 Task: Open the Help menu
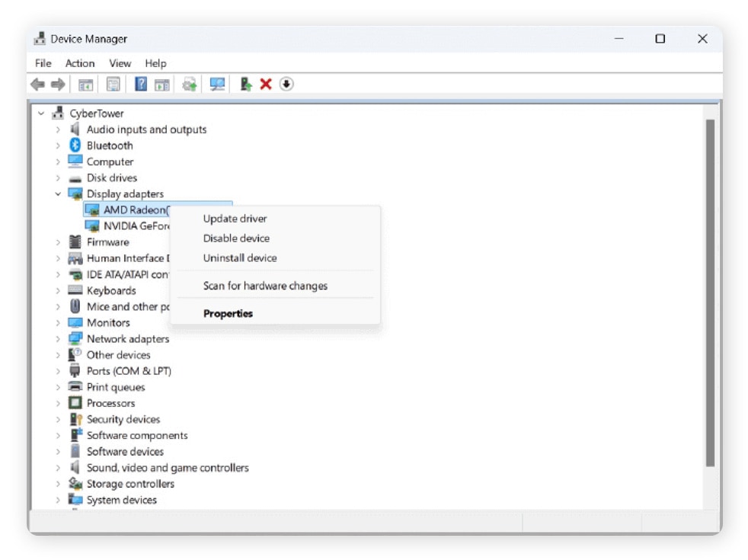[x=155, y=63]
